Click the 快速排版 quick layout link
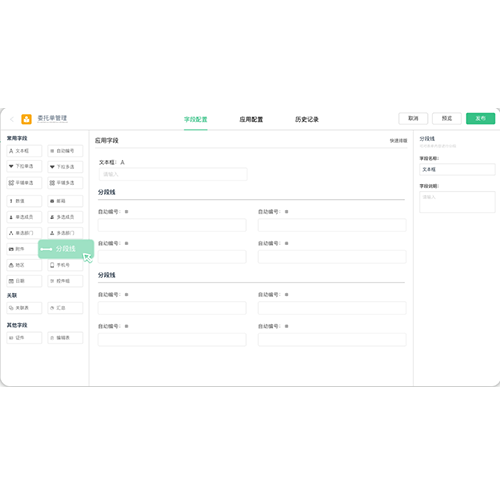The image size is (500, 500). click(x=398, y=141)
